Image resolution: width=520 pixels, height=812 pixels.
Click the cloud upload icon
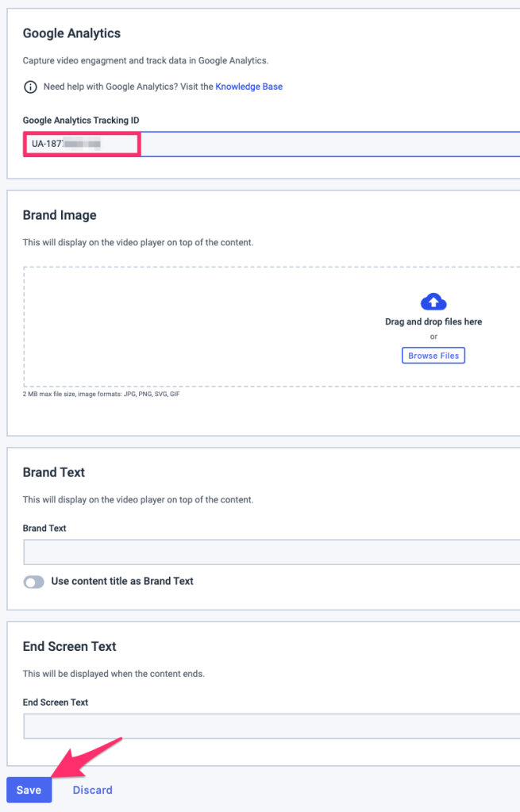pyautogui.click(x=433, y=302)
